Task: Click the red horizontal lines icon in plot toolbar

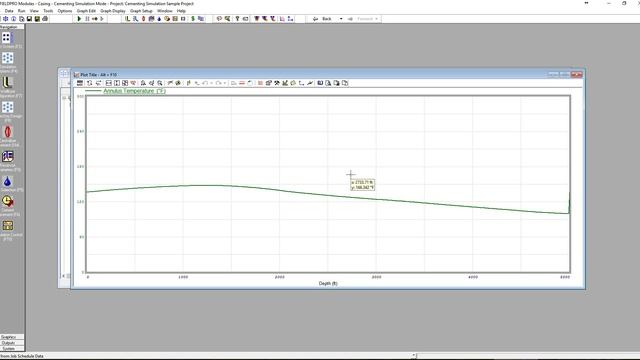Action: pyautogui.click(x=242, y=83)
